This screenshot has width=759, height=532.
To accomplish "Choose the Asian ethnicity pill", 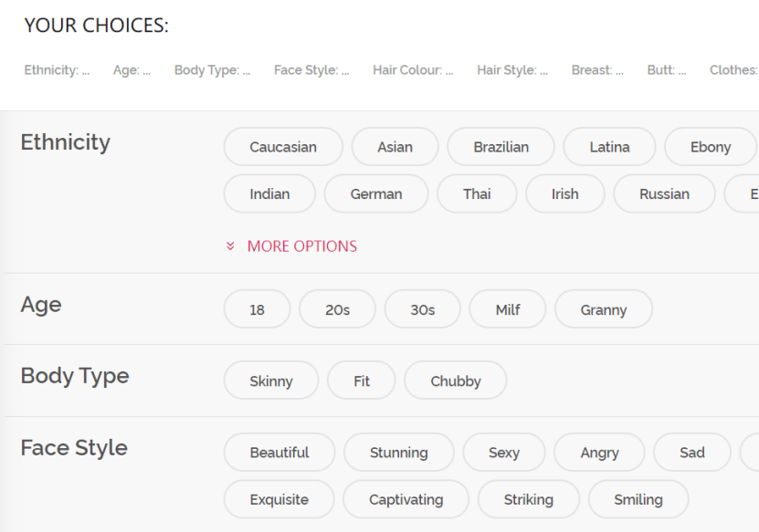I will pyautogui.click(x=395, y=147).
